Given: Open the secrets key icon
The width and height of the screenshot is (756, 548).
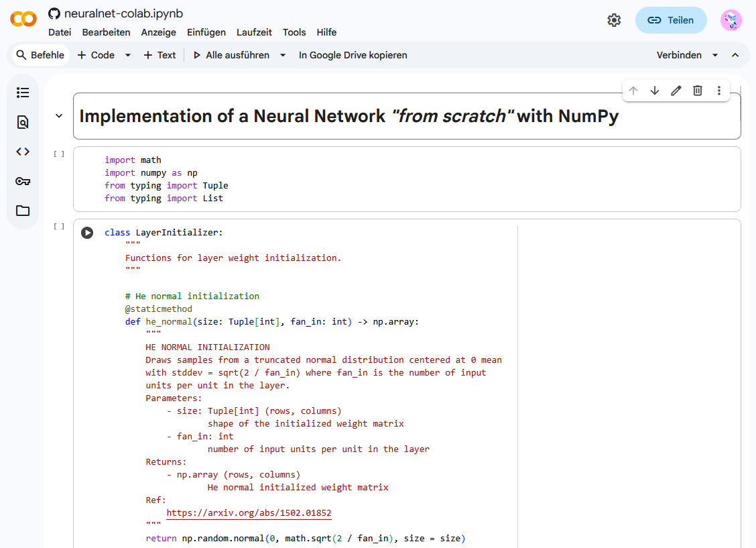Looking at the screenshot, I should [x=23, y=181].
